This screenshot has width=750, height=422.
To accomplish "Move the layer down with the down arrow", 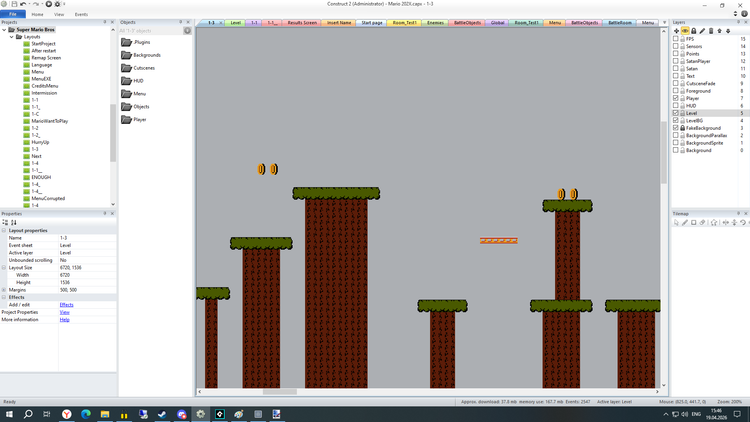I will click(x=728, y=31).
